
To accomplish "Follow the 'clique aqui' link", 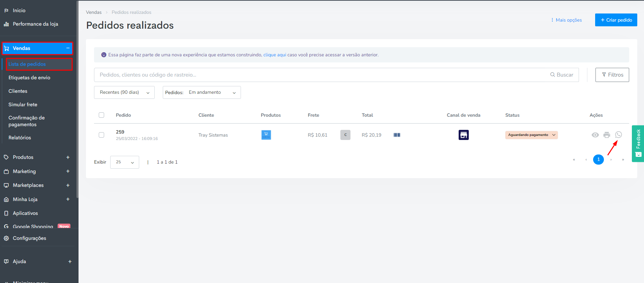I will (x=275, y=55).
